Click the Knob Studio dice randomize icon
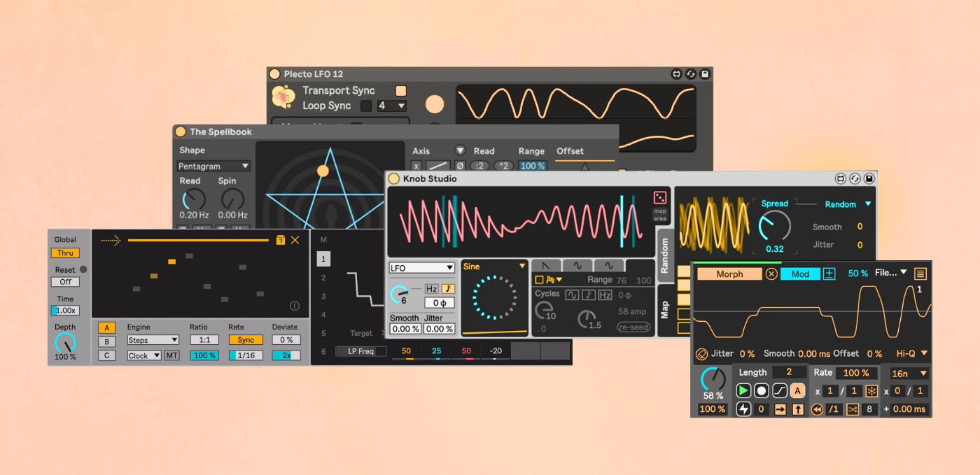This screenshot has height=475, width=980. [x=660, y=198]
